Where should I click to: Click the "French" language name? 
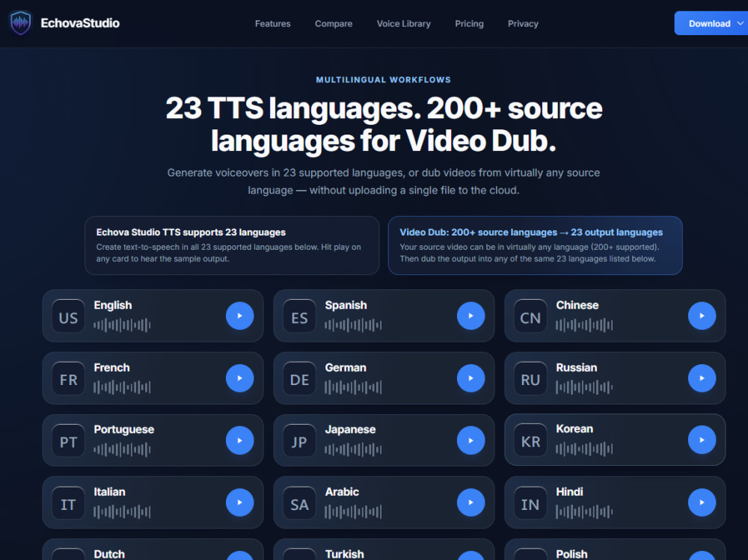coord(111,368)
